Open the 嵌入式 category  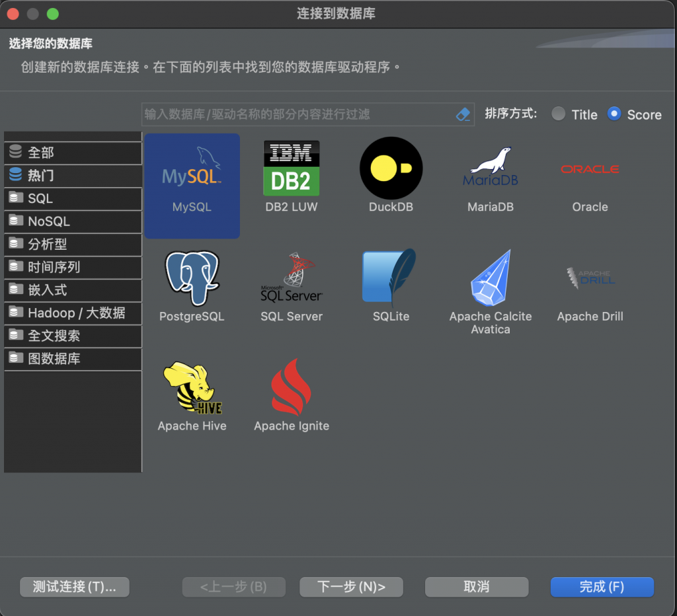[x=73, y=290]
